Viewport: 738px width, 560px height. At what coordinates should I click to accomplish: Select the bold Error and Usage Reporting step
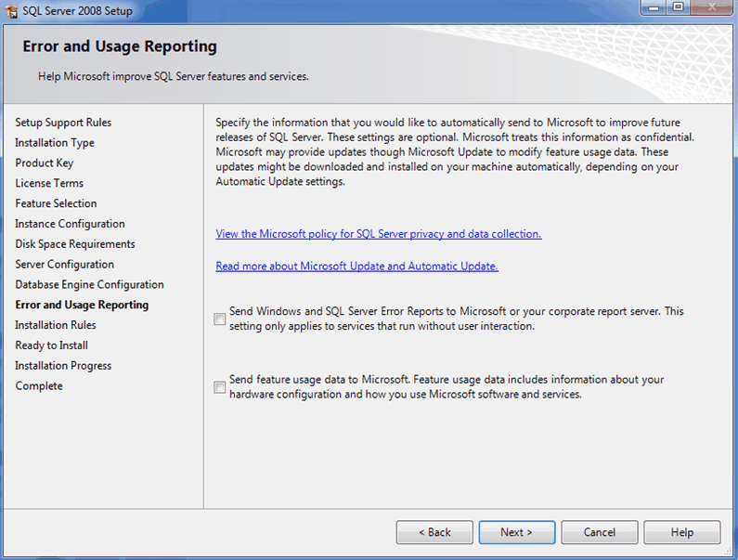tap(82, 305)
